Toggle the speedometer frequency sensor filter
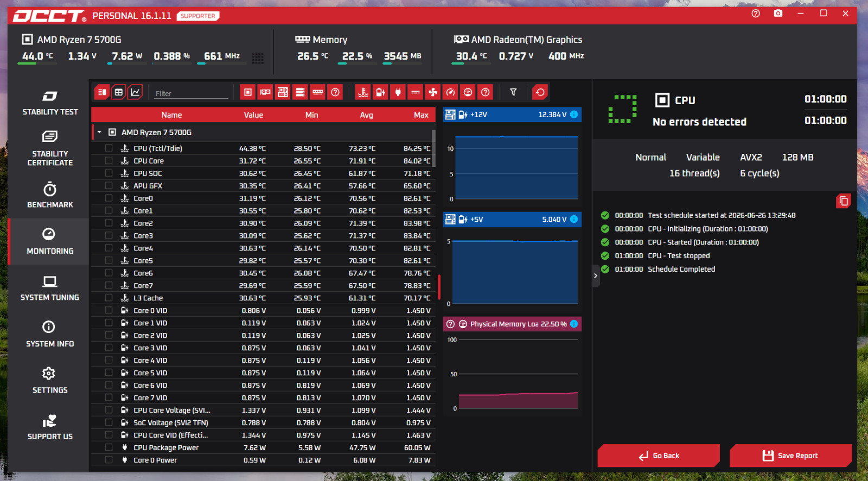The height and width of the screenshot is (481, 868). pyautogui.click(x=450, y=92)
